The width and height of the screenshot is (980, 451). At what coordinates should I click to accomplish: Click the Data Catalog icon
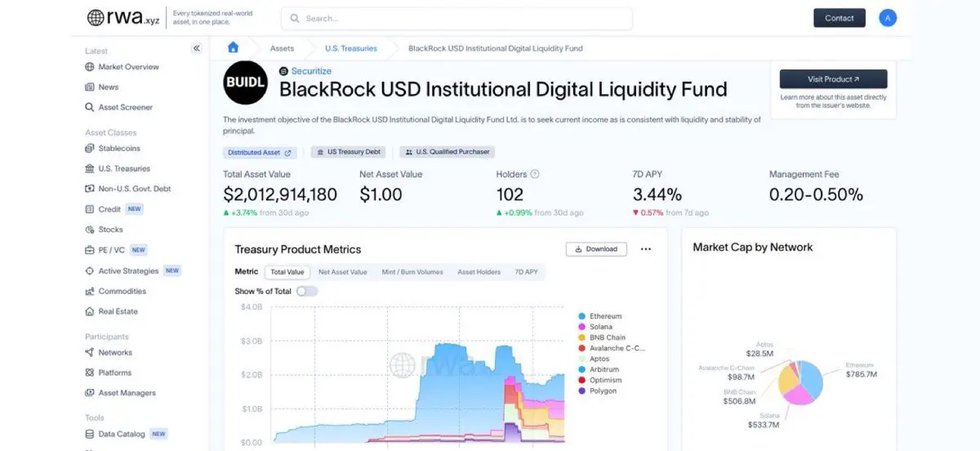[x=90, y=434]
